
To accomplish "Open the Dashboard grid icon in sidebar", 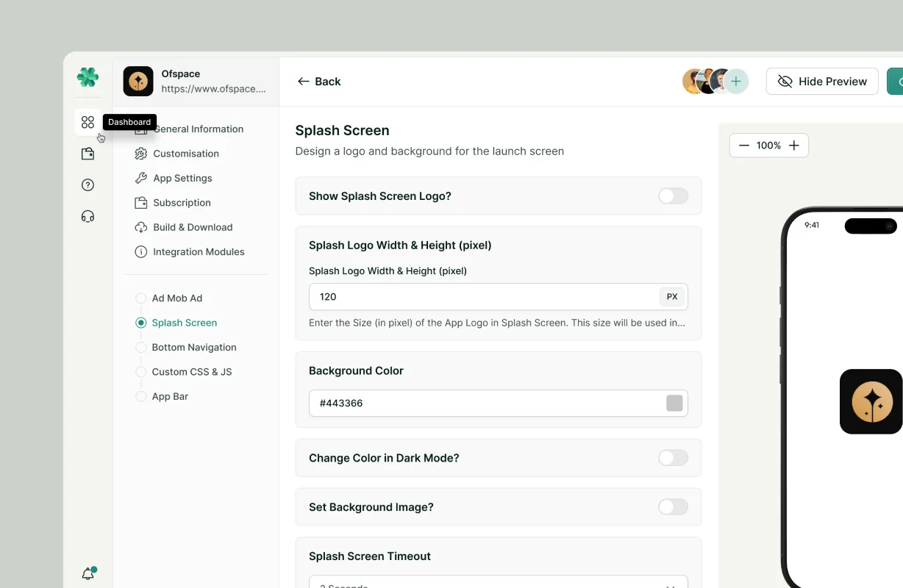I will 88,122.
